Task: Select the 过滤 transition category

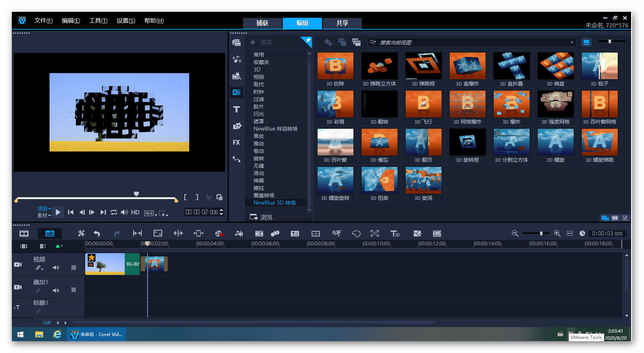Action: click(259, 99)
